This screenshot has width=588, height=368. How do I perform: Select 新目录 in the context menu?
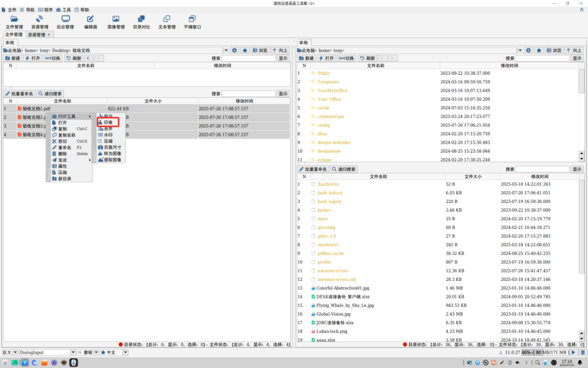point(71,179)
